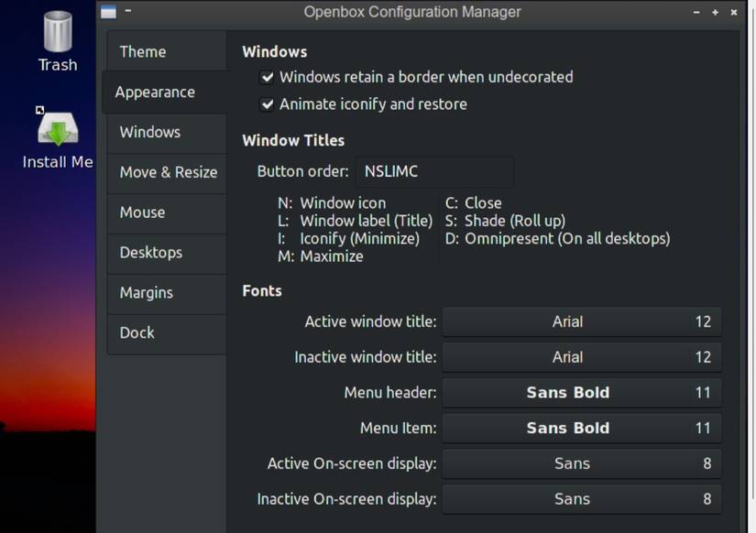The image size is (756, 533).
Task: Switch to the Theme tab
Action: pos(143,52)
